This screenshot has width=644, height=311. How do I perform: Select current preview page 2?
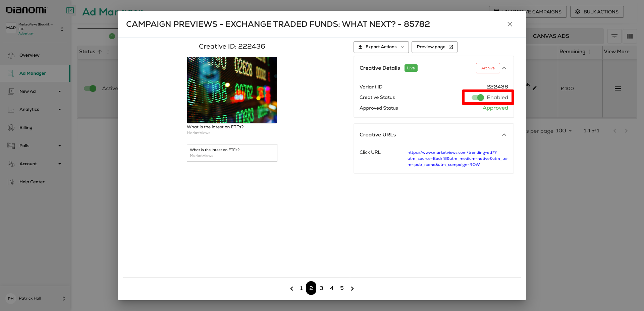pyautogui.click(x=311, y=288)
